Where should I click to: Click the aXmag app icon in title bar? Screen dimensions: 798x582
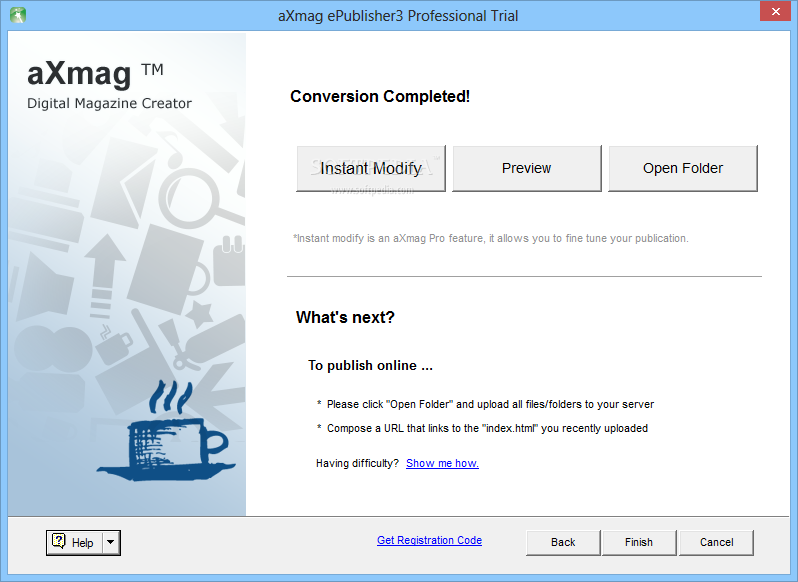point(18,15)
